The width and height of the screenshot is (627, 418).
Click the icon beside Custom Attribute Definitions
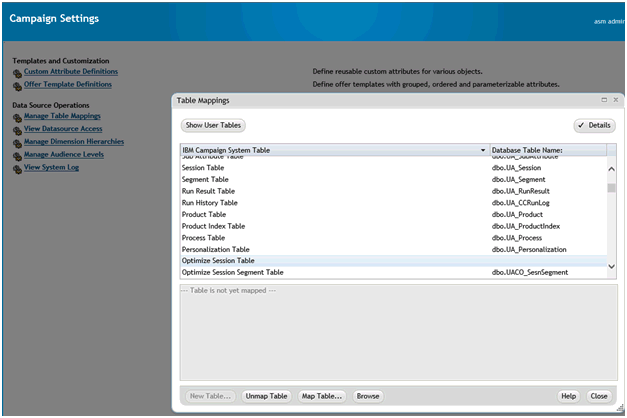[17, 73]
